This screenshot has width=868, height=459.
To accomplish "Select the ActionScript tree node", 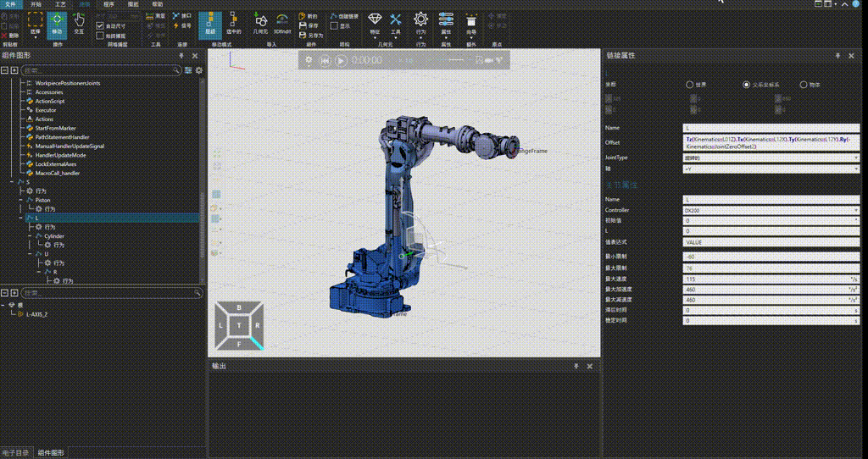I will point(50,102).
